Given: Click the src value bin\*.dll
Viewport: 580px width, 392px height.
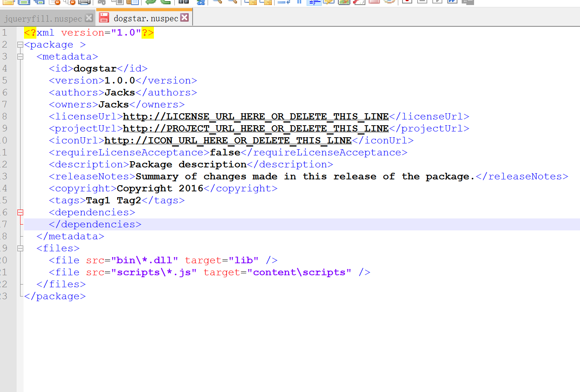Looking at the screenshot, I should coord(145,261).
